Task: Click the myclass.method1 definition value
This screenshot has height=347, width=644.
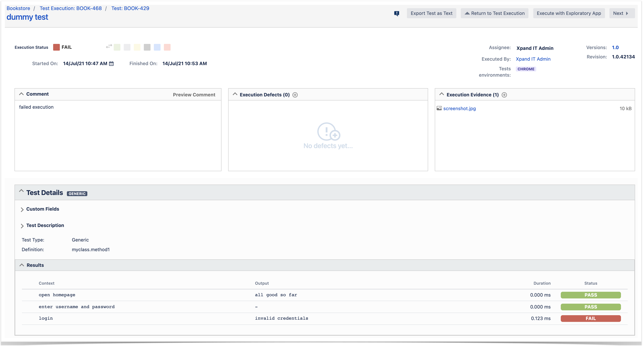Action: tap(91, 250)
